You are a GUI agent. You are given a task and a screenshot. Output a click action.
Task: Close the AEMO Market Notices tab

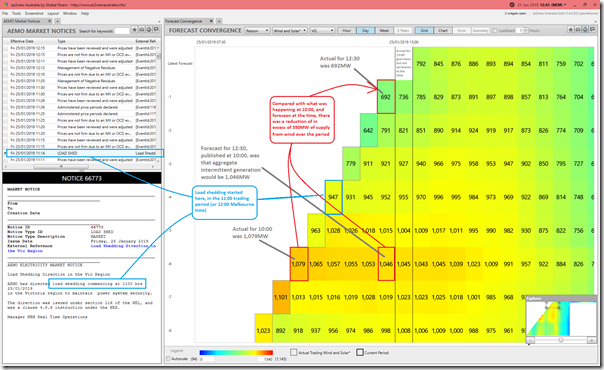click(x=49, y=21)
